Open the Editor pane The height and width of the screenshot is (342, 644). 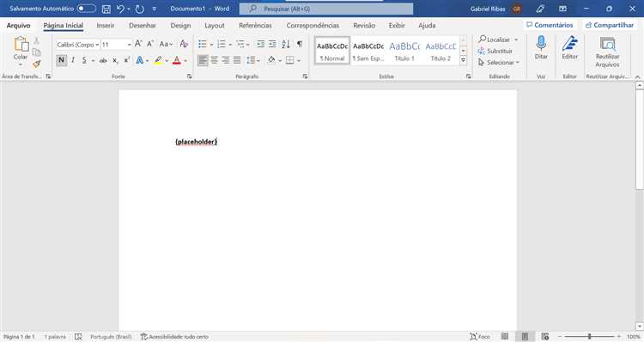click(x=569, y=47)
